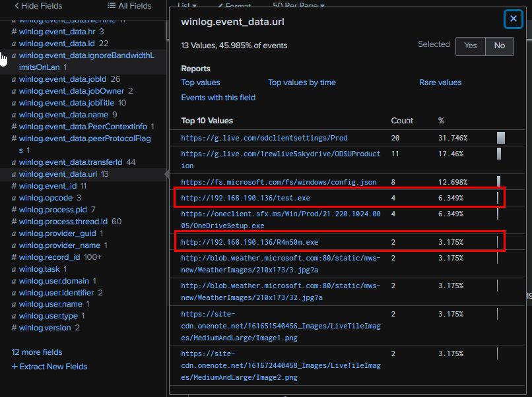Click Events with this field link
The height and width of the screenshot is (397, 532).
(x=218, y=98)
